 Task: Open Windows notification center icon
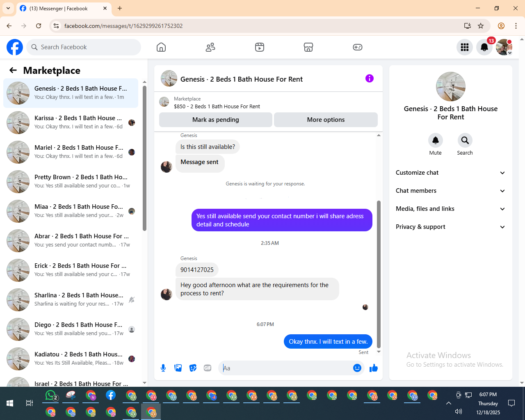pos(511,403)
